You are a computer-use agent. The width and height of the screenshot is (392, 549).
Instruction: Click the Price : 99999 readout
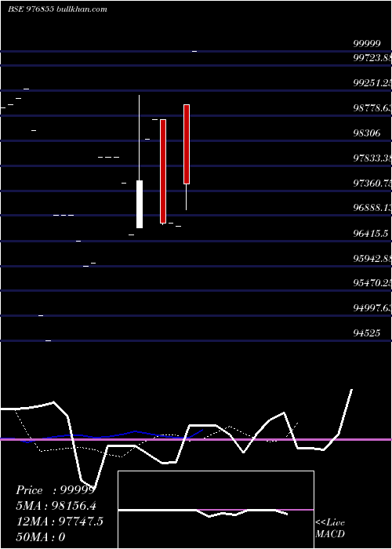tap(56, 490)
